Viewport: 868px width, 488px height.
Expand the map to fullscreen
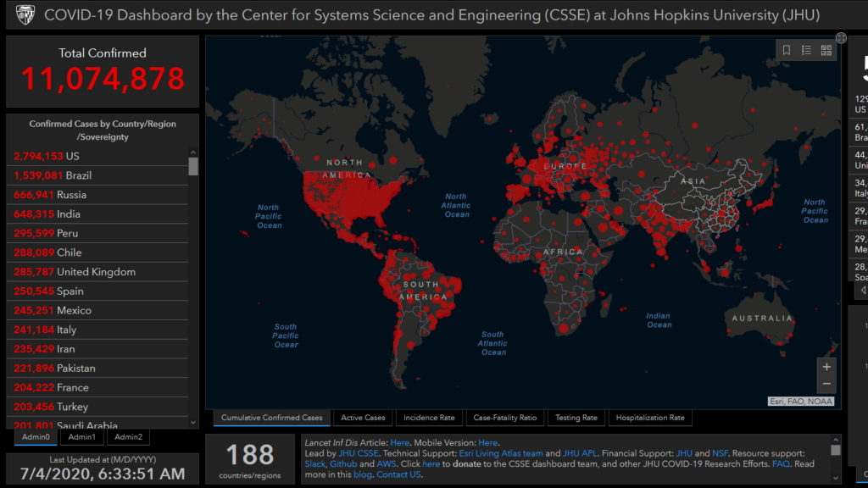point(841,37)
